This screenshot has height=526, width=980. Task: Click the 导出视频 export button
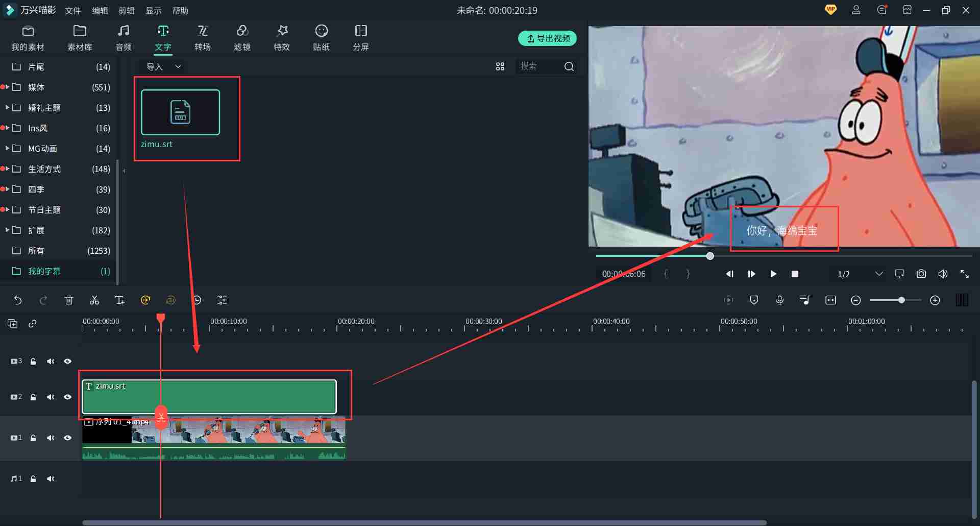pos(548,38)
